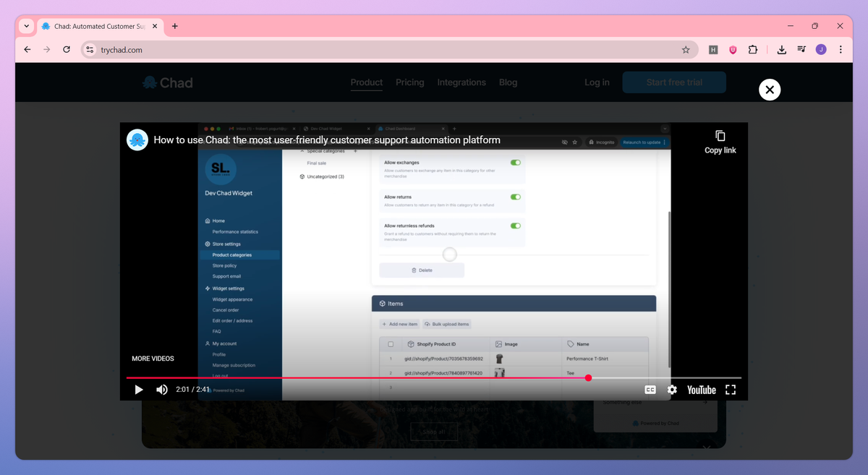This screenshot has width=868, height=475.
Task: Open a new browser tab
Action: (x=175, y=26)
